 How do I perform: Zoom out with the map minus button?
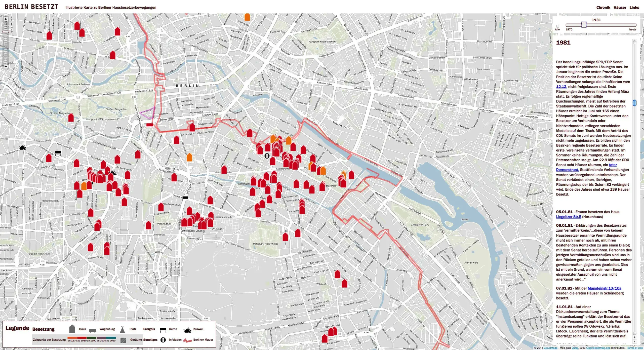point(6,67)
